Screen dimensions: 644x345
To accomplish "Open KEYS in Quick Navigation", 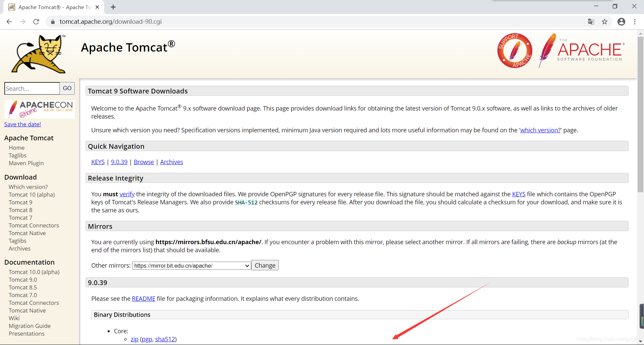I will coord(98,162).
